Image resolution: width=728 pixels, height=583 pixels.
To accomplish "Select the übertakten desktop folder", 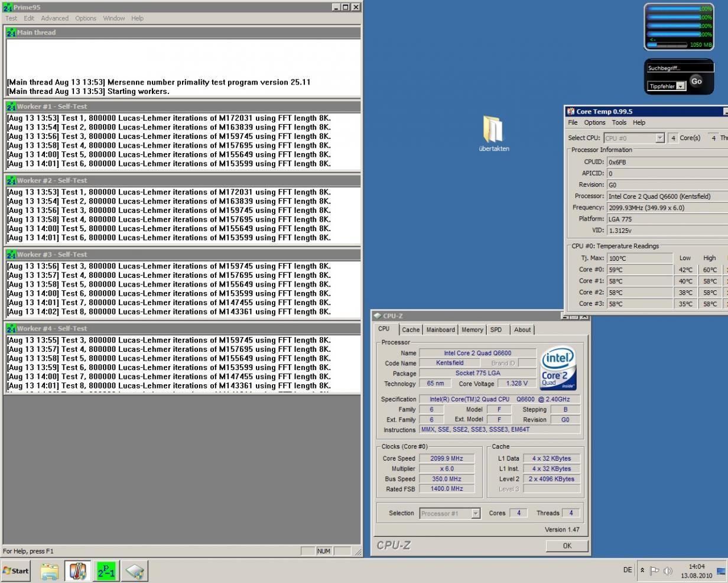I will click(493, 133).
